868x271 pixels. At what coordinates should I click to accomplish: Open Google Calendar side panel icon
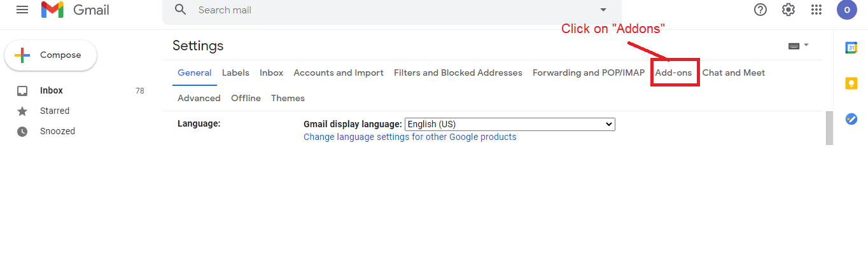coord(851,48)
